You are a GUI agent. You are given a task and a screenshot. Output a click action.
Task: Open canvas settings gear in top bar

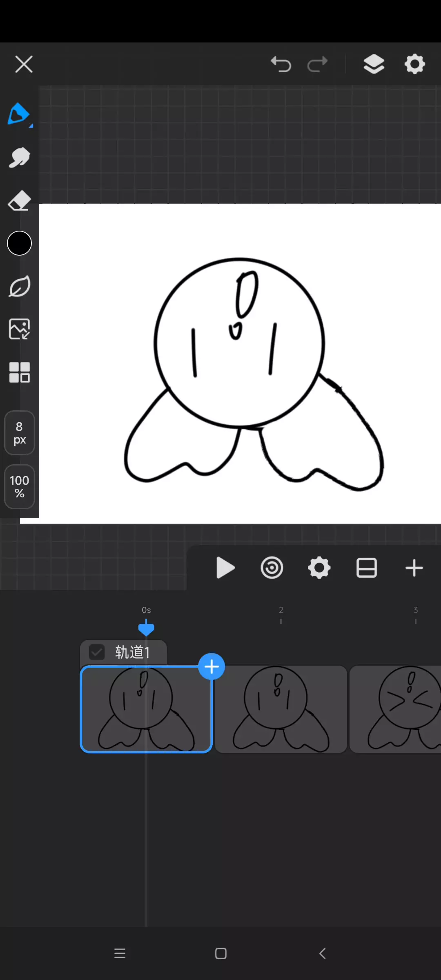(415, 64)
